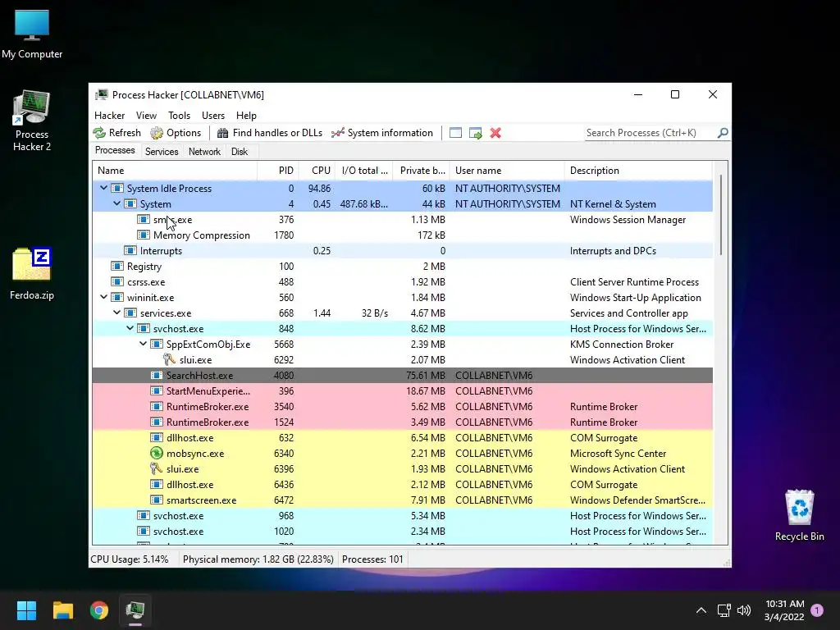Viewport: 840px width, 630px height.
Task: Open the Users menu
Action: point(213,115)
